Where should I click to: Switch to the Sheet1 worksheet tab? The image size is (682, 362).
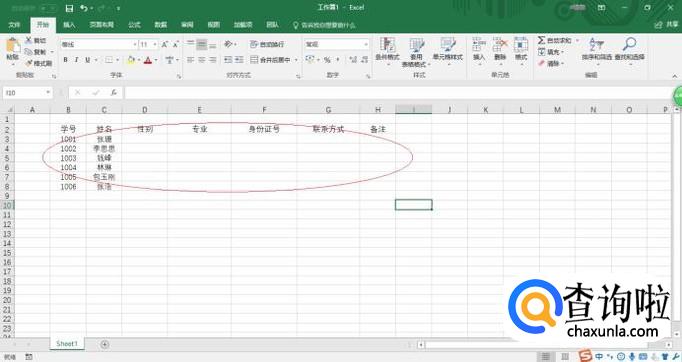[x=67, y=344]
